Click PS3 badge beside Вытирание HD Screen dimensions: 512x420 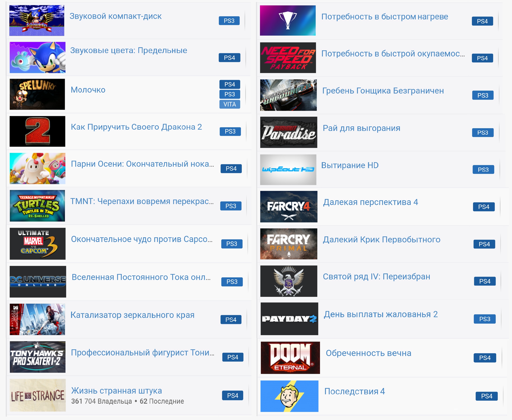click(483, 170)
